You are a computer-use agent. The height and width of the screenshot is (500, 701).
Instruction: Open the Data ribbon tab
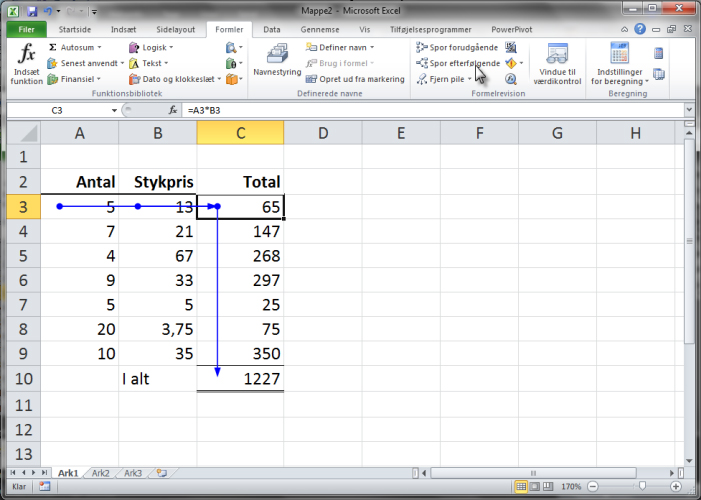point(270,30)
